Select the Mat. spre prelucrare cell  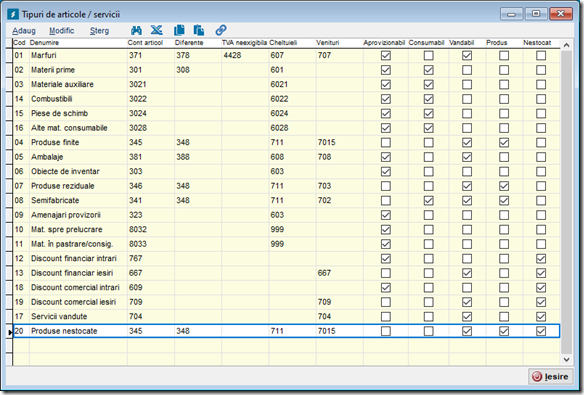click(78, 230)
